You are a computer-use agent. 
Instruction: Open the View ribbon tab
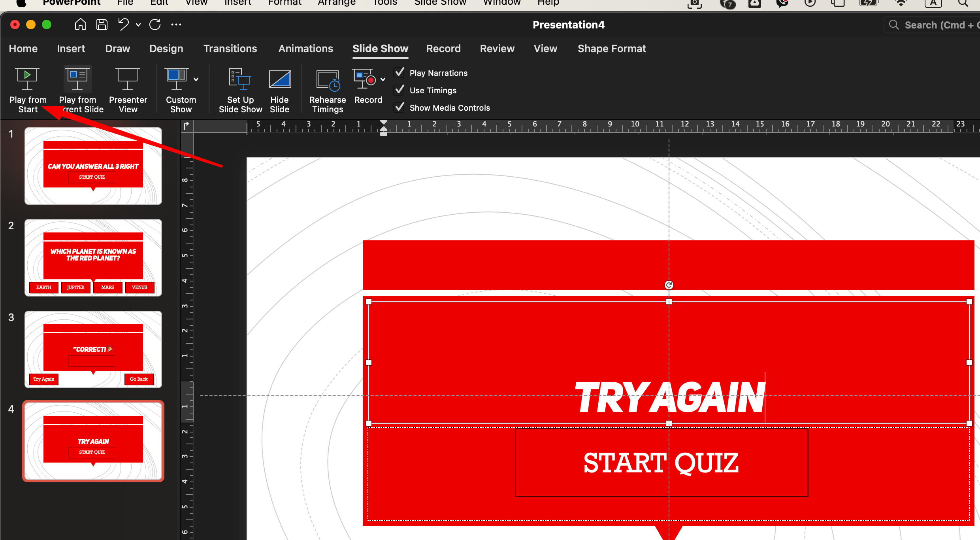coord(545,49)
